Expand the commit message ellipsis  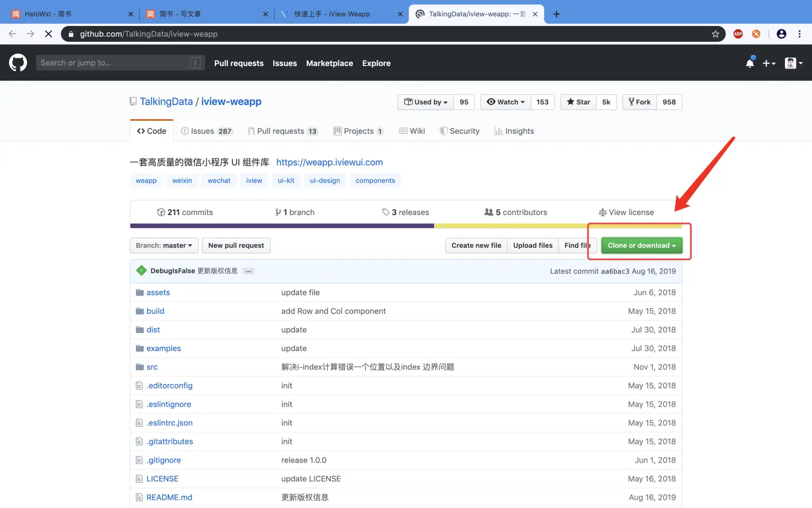(x=248, y=271)
